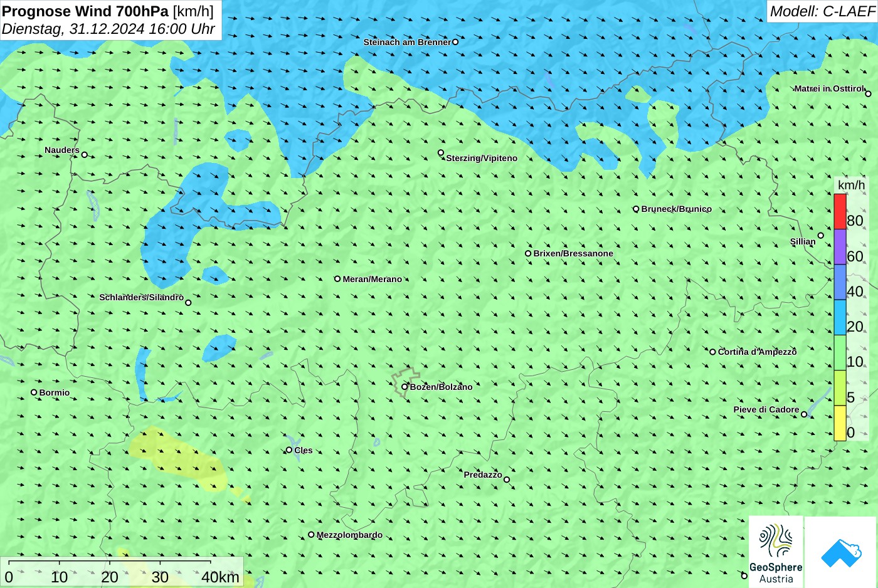
Task: Click the Pieve di Cadore marker
Action: [x=804, y=414]
